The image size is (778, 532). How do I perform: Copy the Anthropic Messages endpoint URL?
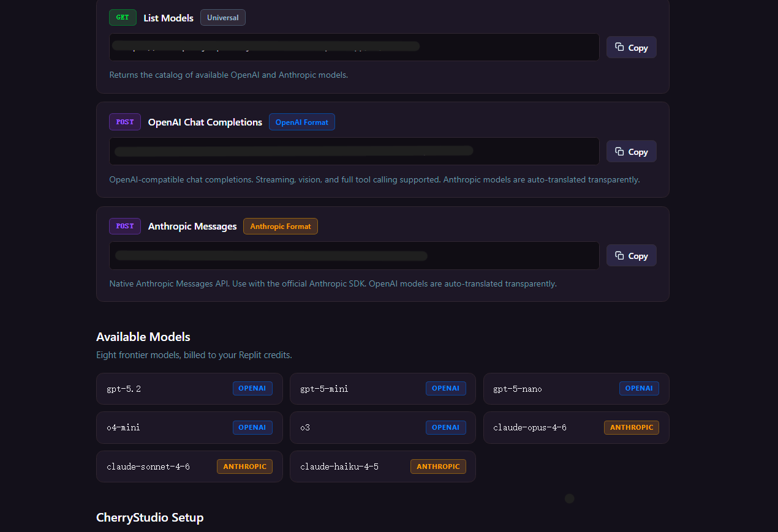tap(631, 255)
